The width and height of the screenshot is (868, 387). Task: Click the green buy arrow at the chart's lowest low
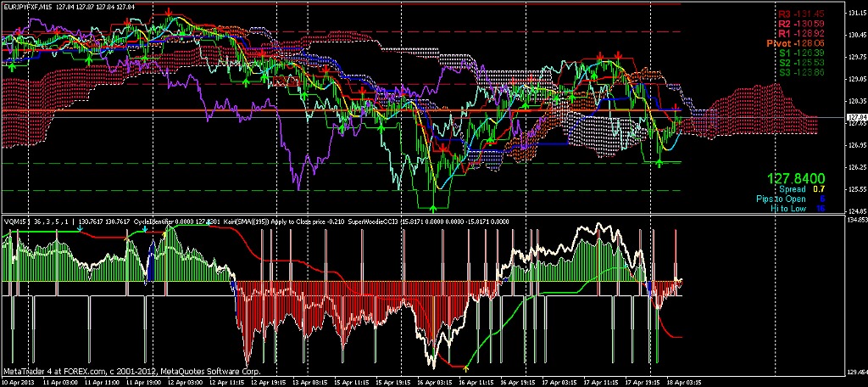(x=433, y=208)
